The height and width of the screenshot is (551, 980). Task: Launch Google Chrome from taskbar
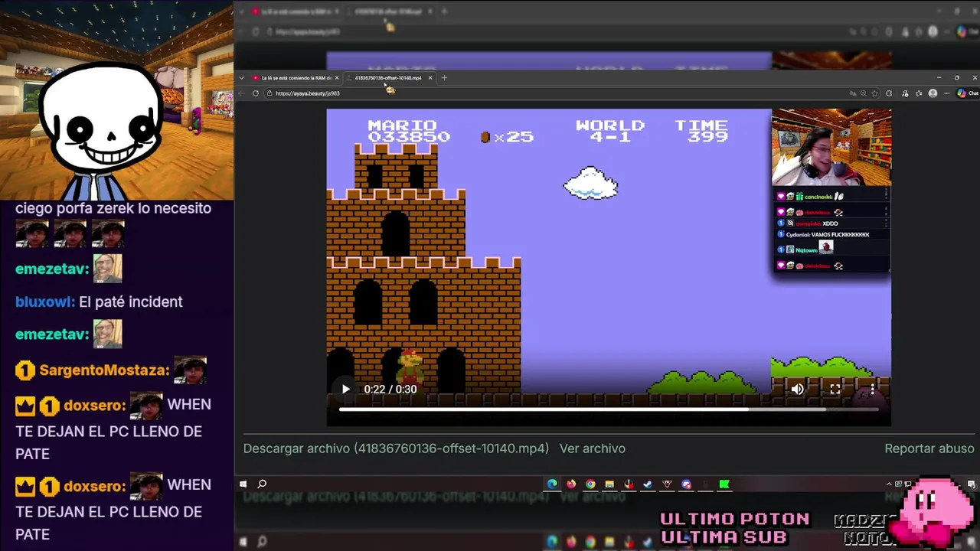pyautogui.click(x=590, y=484)
